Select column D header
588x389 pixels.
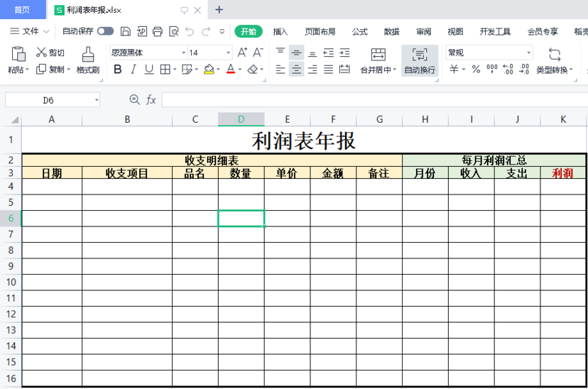(241, 119)
